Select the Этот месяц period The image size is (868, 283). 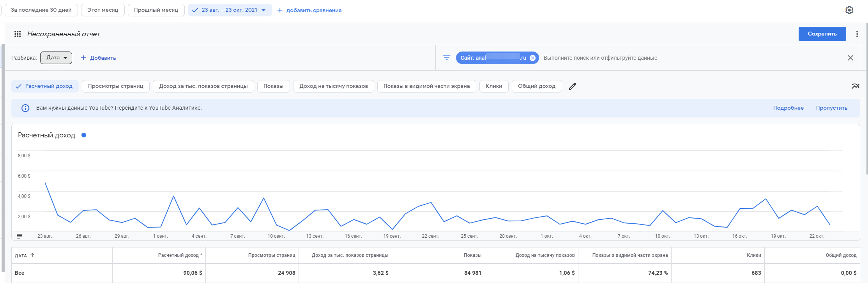(103, 10)
